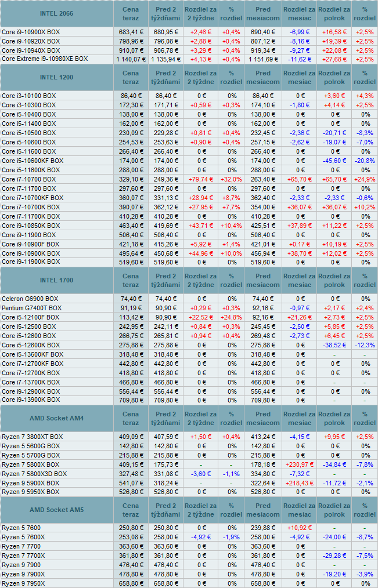This screenshot has width=378, height=588.
Task: Click the INTEL 1200 section header
Action: pos(57,78)
